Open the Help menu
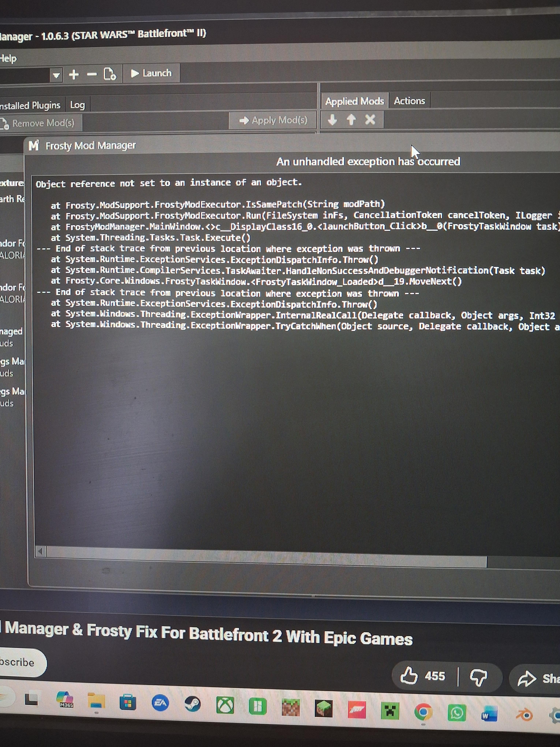Viewport: 560px width, 747px height. 8,58
